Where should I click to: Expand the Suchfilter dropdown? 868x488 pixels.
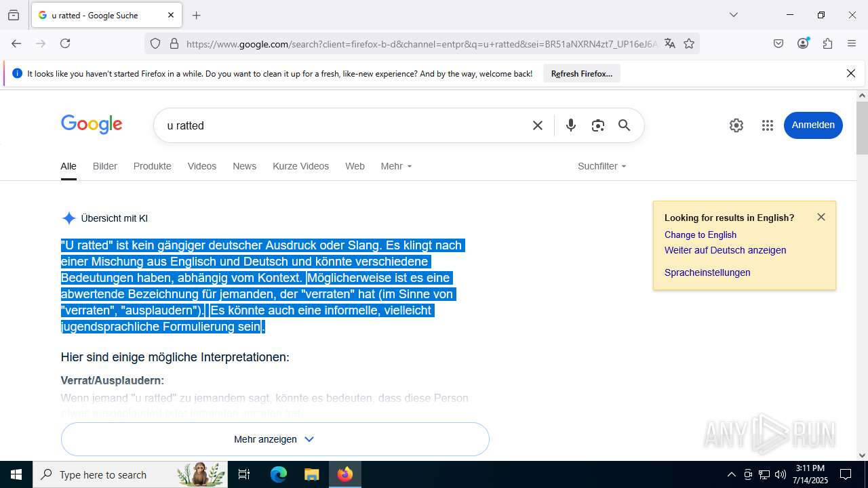click(602, 166)
